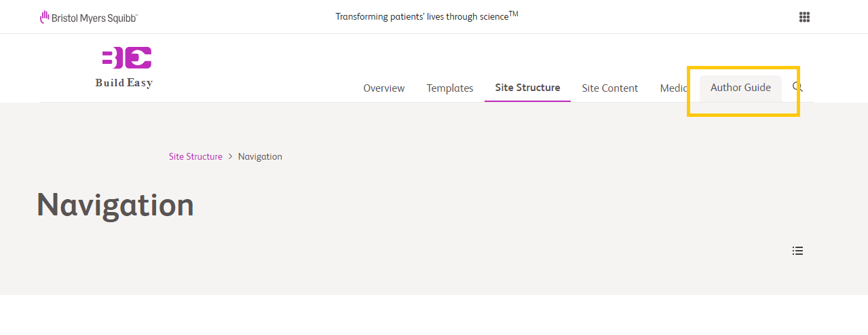Image resolution: width=868 pixels, height=335 pixels.
Task: Click the purple BE logo graphic
Action: point(127,58)
